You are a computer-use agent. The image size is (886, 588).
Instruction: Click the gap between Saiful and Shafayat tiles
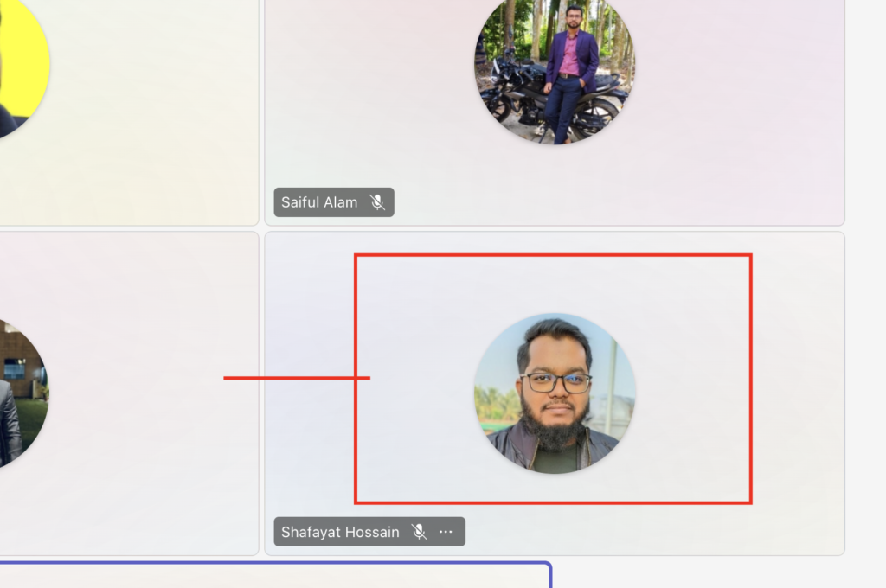coord(554,228)
